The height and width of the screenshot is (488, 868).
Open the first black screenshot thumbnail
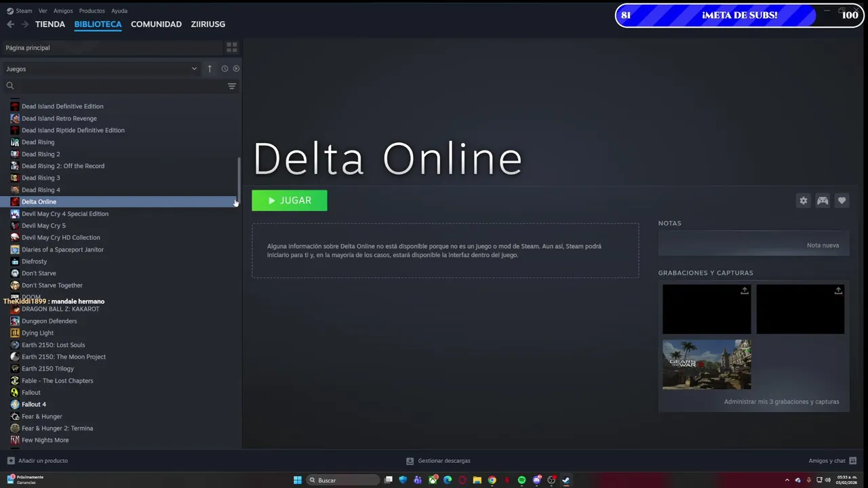click(x=707, y=309)
